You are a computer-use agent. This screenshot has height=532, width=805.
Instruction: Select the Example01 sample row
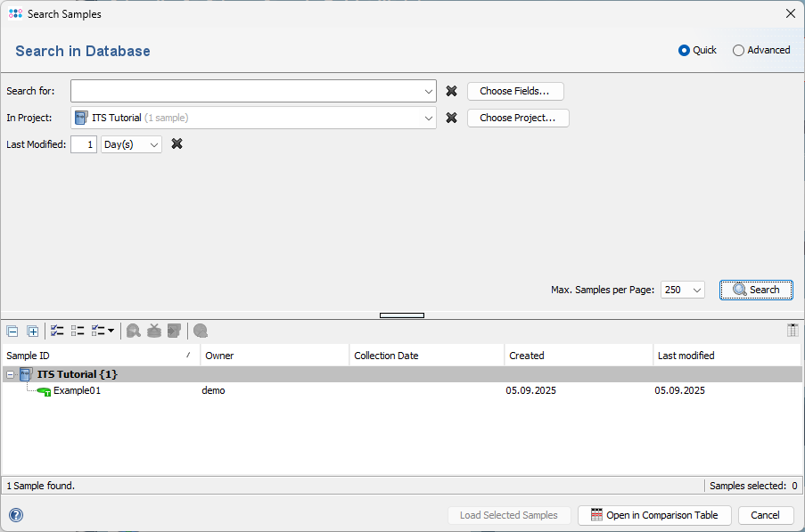tap(76, 390)
